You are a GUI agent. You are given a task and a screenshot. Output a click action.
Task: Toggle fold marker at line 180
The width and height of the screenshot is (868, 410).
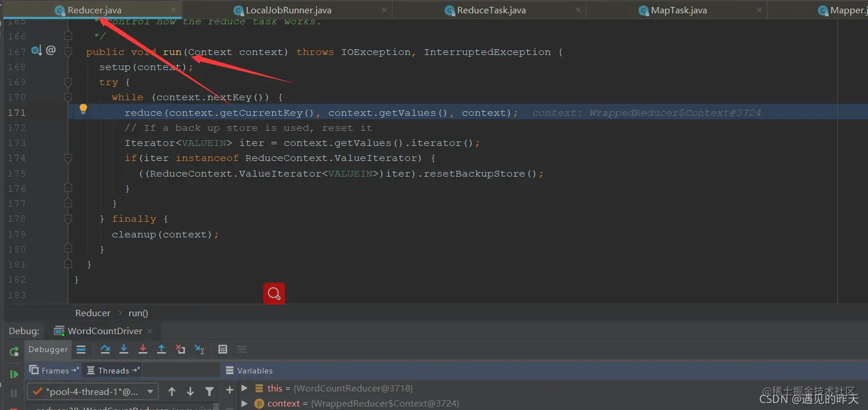point(68,249)
